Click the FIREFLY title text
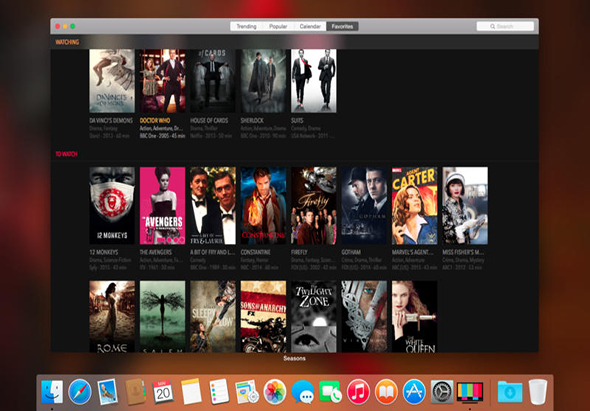Image resolution: width=590 pixels, height=411 pixels. coord(299,252)
